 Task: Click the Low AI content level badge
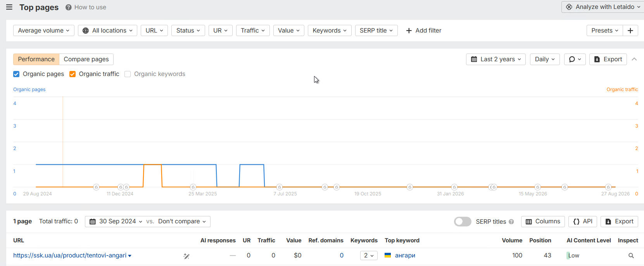573,256
